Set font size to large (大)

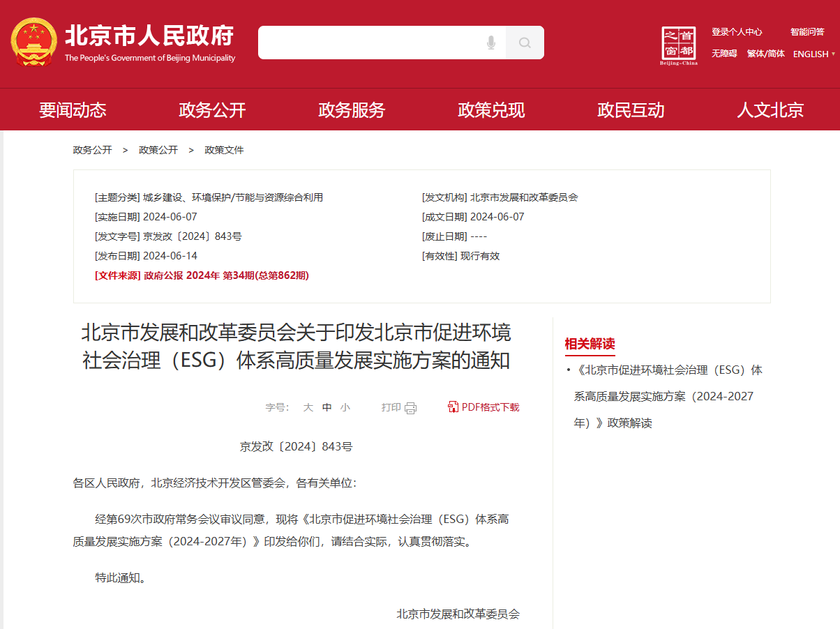tap(308, 408)
